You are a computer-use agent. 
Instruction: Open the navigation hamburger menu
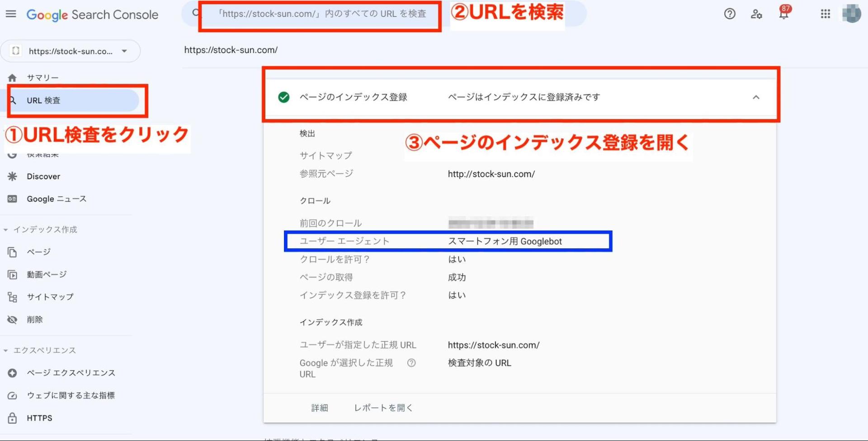[x=11, y=14]
